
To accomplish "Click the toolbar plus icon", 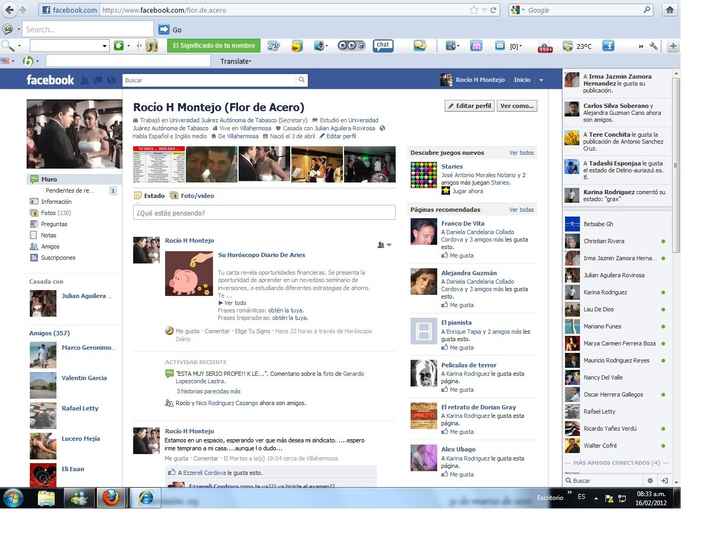I will [673, 46].
